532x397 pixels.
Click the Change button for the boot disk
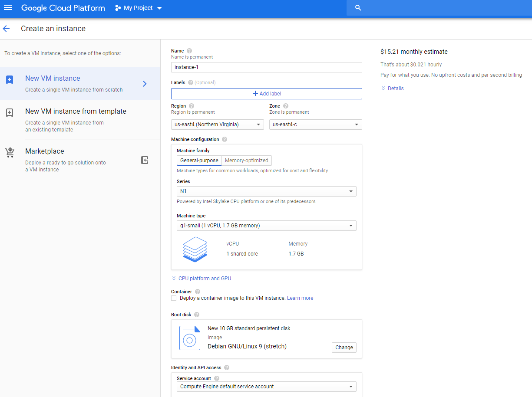point(344,347)
